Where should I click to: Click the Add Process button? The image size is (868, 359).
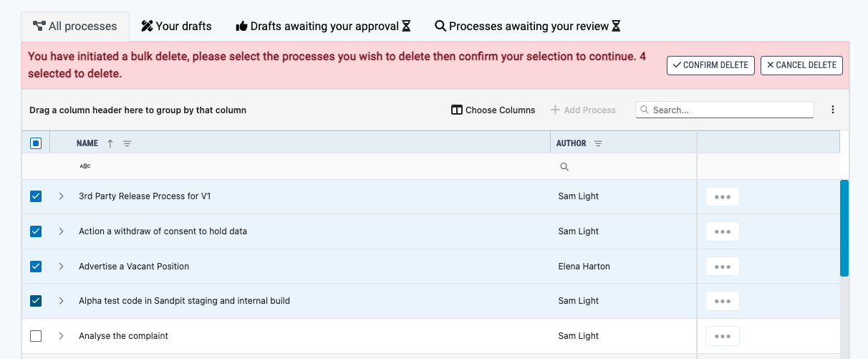coord(583,110)
